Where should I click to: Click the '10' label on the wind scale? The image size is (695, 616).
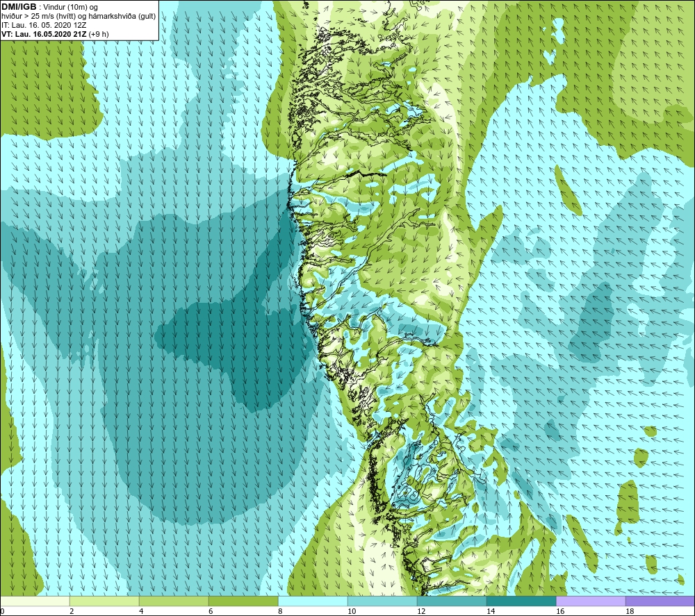coord(352,611)
